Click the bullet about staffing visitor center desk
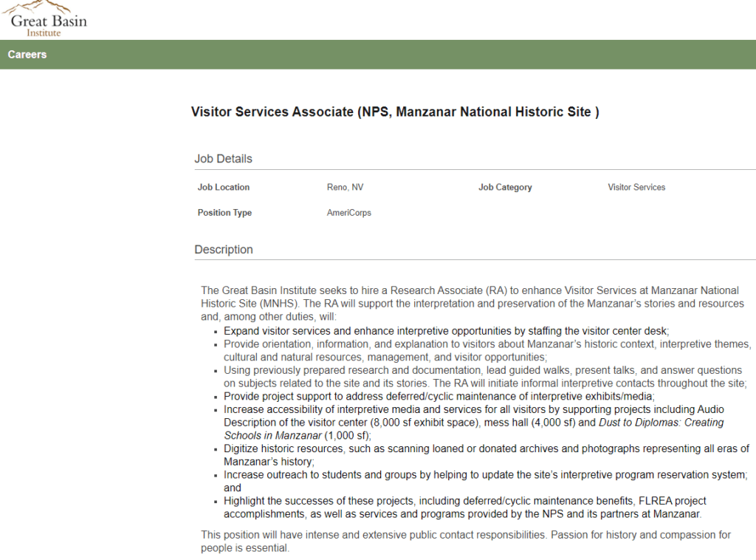This screenshot has width=756, height=560. (447, 331)
